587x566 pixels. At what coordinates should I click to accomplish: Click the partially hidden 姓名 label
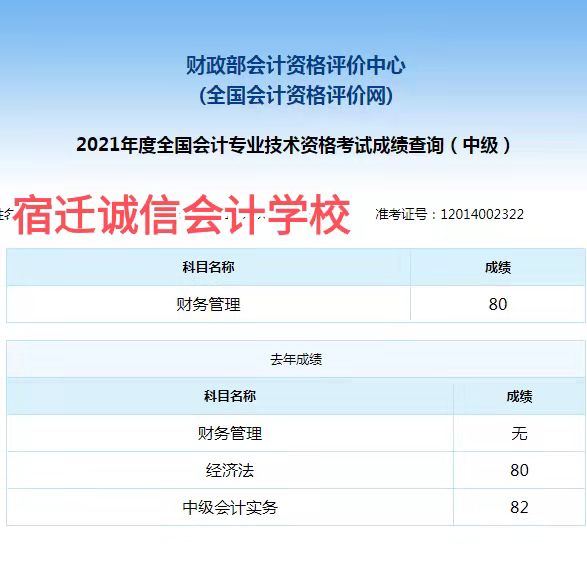[x=6, y=214]
